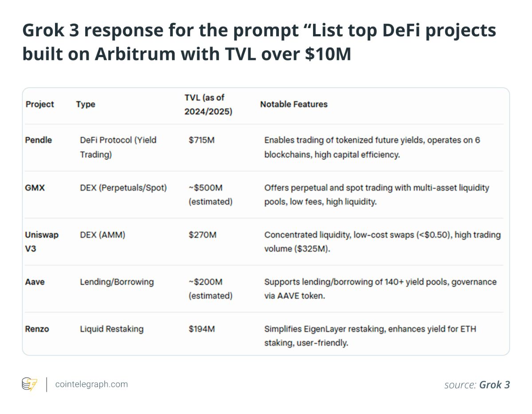Select the ~$500M estimated TVL cell
Viewport: 532px width, 414px height.
click(x=210, y=195)
